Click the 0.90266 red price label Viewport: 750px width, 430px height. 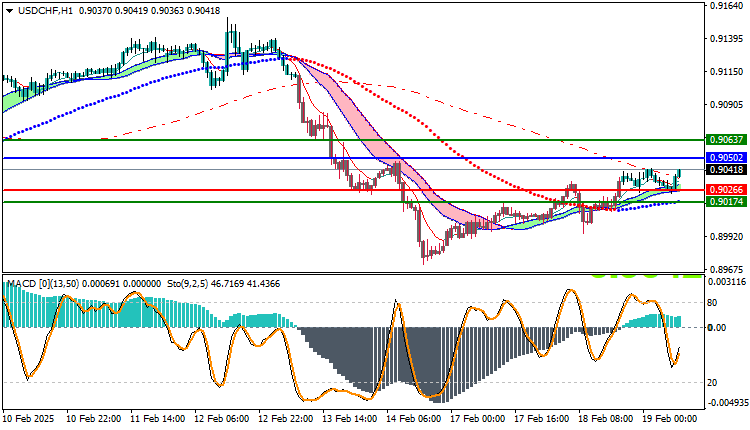pyautogui.click(x=726, y=190)
